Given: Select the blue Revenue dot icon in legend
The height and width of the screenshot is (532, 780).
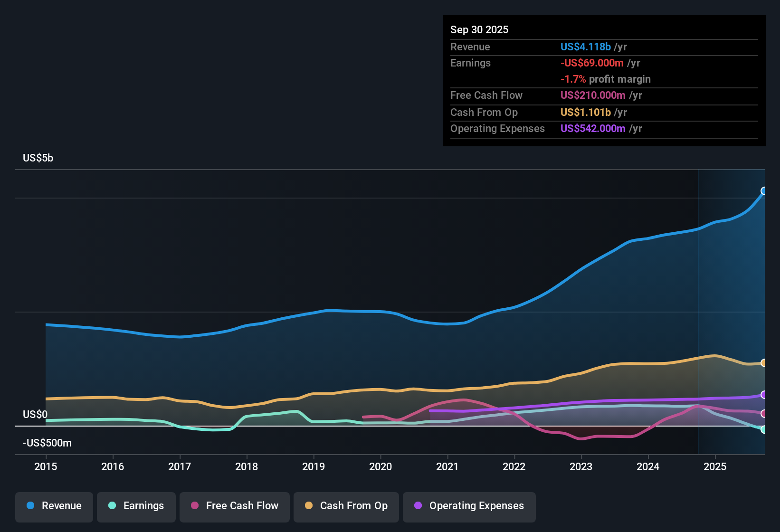Looking at the screenshot, I should coord(30,506).
